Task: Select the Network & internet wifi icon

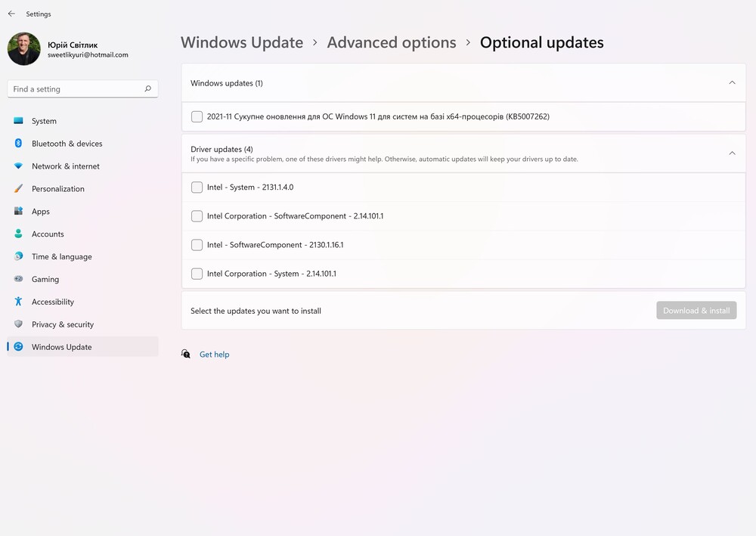Action: coord(18,166)
